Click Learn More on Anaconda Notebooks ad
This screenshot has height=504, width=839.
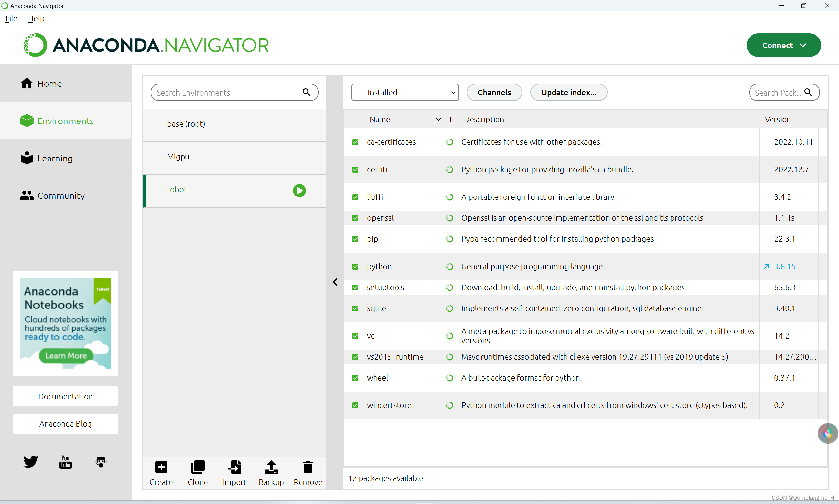coord(66,356)
